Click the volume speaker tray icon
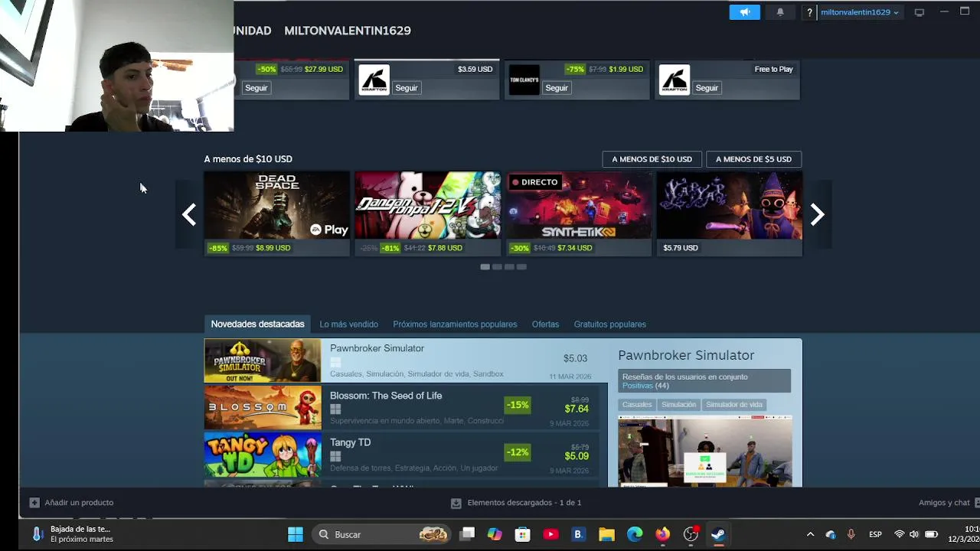 pos(914,535)
